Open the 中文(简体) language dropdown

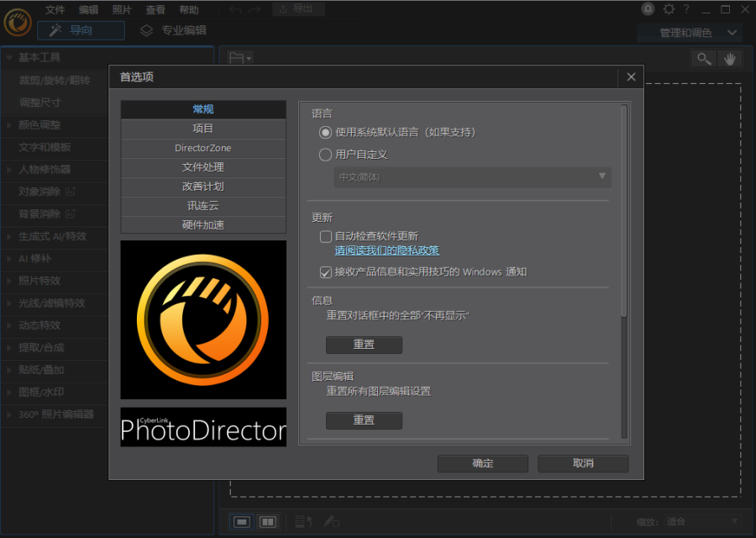coord(472,177)
